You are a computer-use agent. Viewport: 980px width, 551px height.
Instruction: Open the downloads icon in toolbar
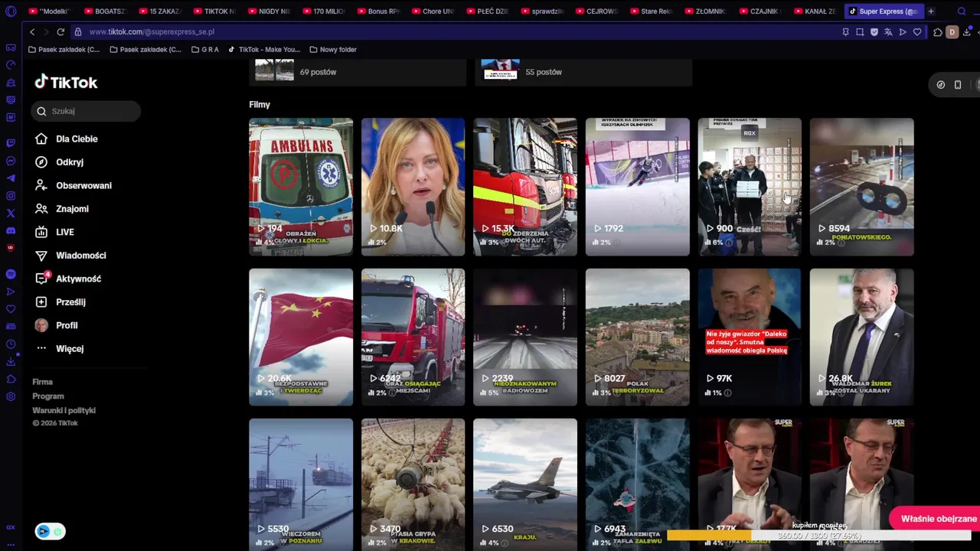coord(967,32)
